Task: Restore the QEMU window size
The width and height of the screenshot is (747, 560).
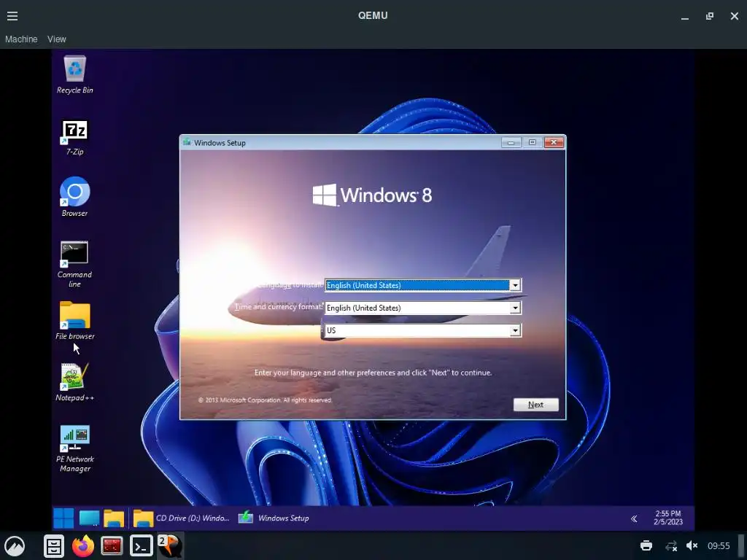Action: [x=710, y=16]
